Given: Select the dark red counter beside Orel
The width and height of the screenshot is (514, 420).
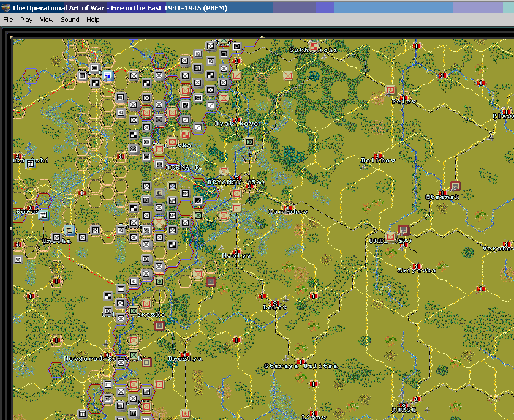Looking at the screenshot, I should pyautogui.click(x=404, y=230).
